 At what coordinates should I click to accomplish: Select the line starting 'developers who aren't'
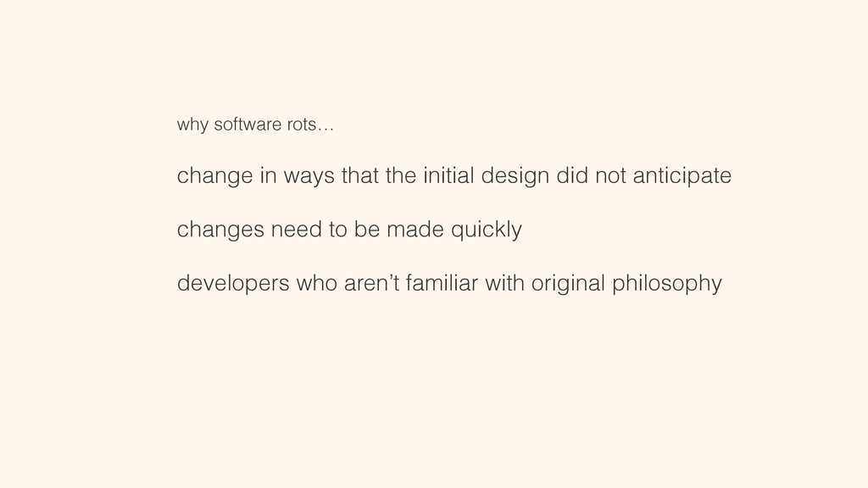(449, 283)
